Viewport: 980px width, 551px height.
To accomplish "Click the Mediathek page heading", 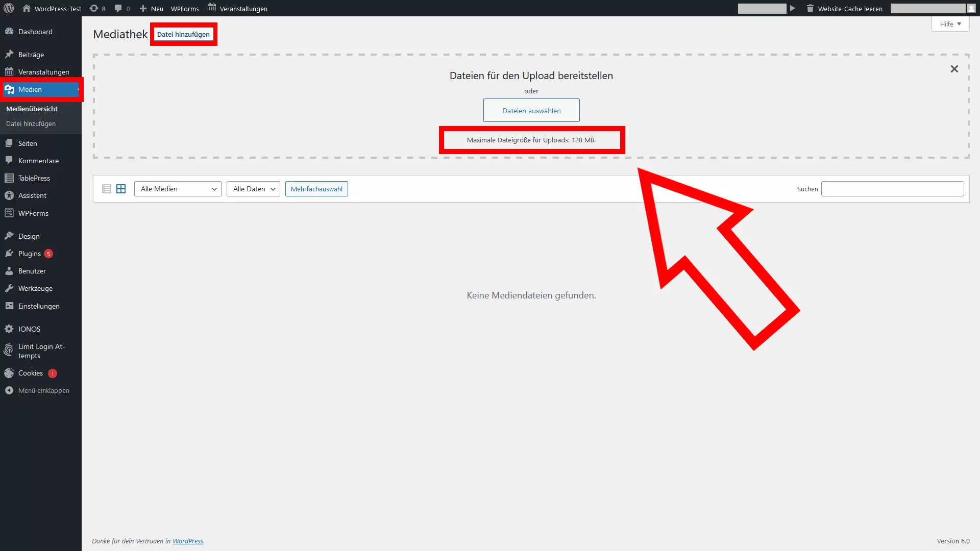I will pyautogui.click(x=120, y=34).
